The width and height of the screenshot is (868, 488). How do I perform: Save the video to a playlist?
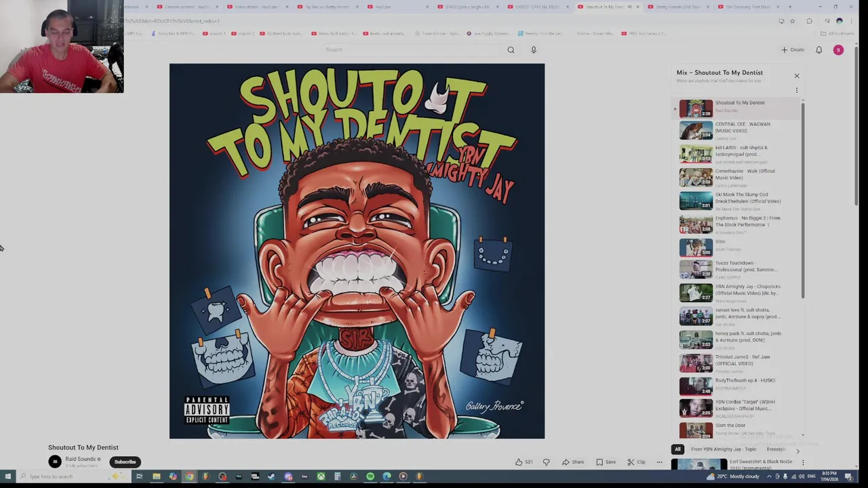coord(606,462)
